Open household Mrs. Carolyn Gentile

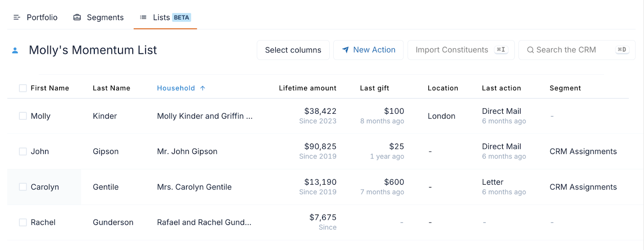[194, 187]
